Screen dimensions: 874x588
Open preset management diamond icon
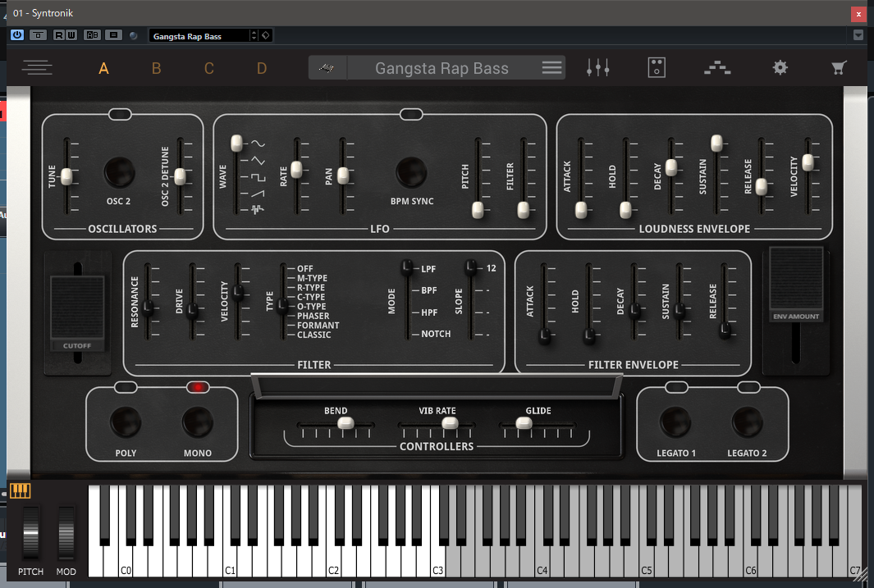265,35
